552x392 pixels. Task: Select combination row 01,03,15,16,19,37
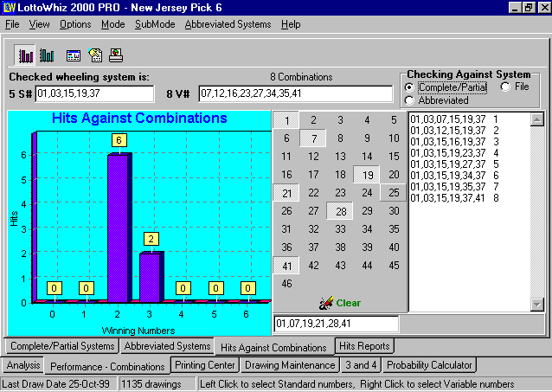click(x=454, y=142)
